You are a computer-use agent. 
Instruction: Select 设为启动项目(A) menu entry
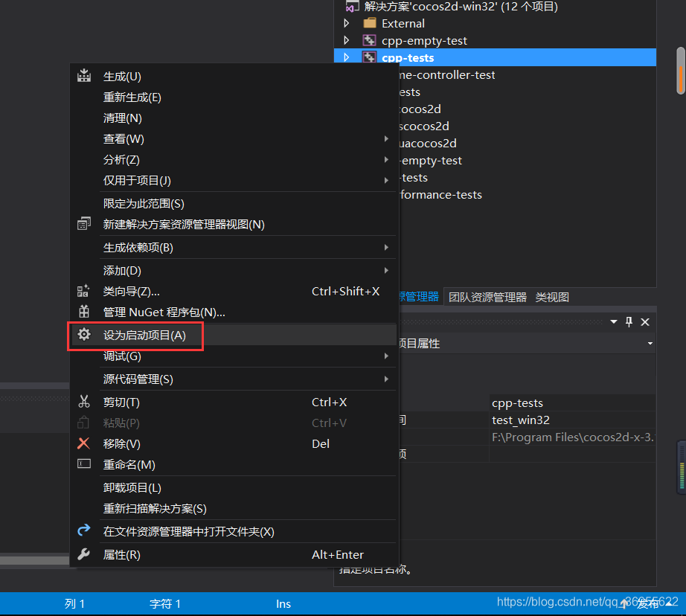(x=234, y=335)
